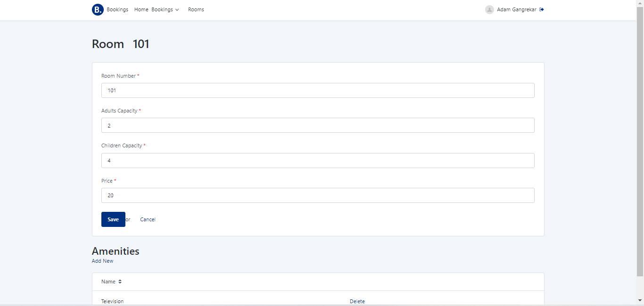Viewport: 644px width, 306px height.
Task: Expand the Bookings dropdown menu
Action: point(165,9)
